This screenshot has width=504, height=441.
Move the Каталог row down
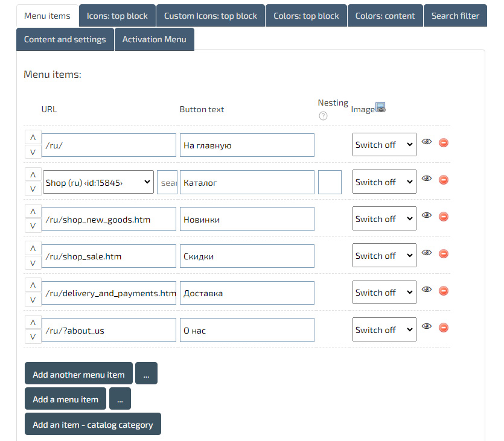pos(33,189)
